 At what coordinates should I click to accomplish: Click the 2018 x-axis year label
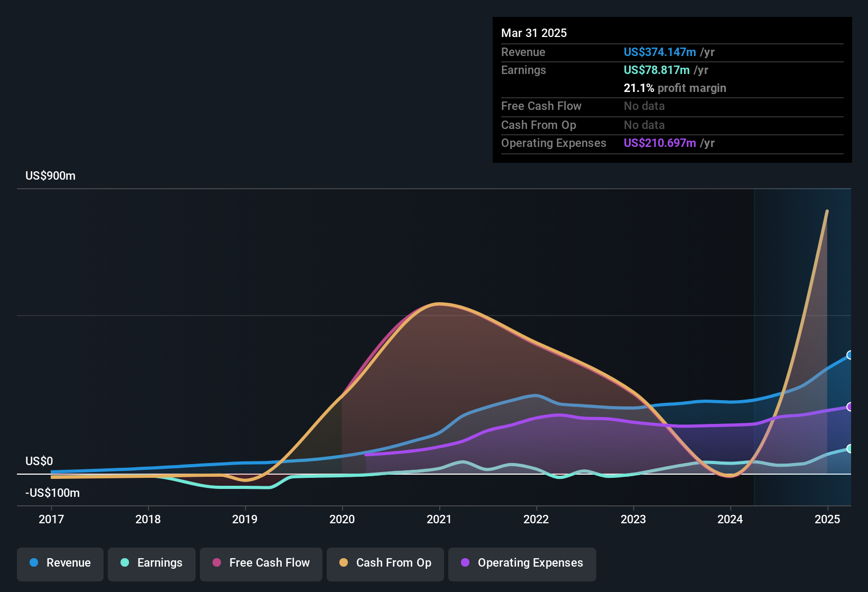tap(148, 519)
